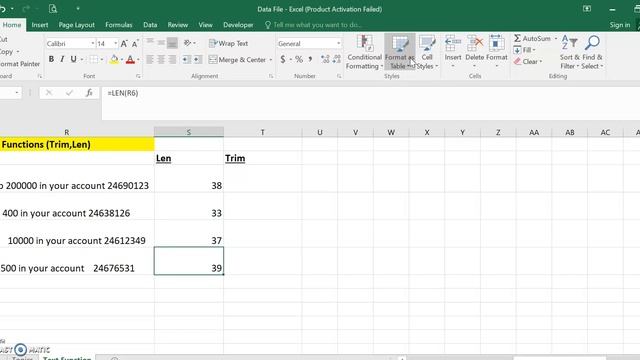Viewport: 640px width, 360px height.
Task: Open fill color dropdown arrow
Action: coord(122,60)
